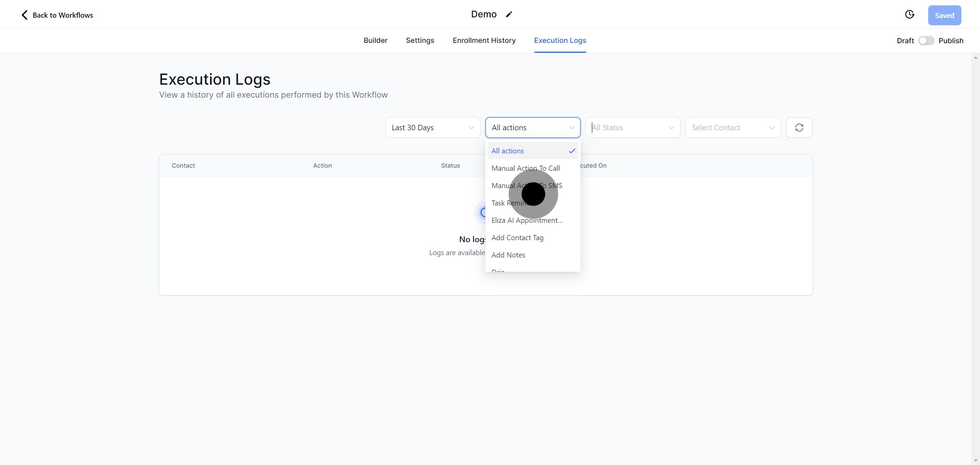Open the version history clock icon

pyautogui.click(x=909, y=14)
